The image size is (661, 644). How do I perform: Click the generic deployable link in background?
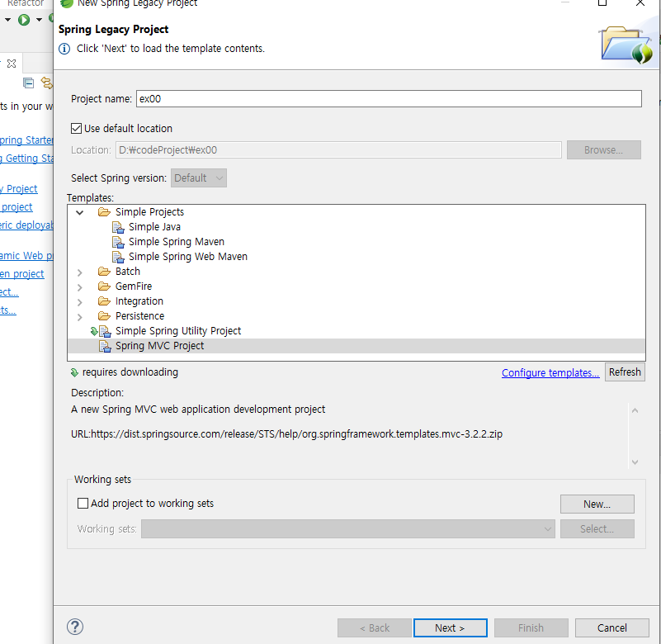pyautogui.click(x=26, y=225)
